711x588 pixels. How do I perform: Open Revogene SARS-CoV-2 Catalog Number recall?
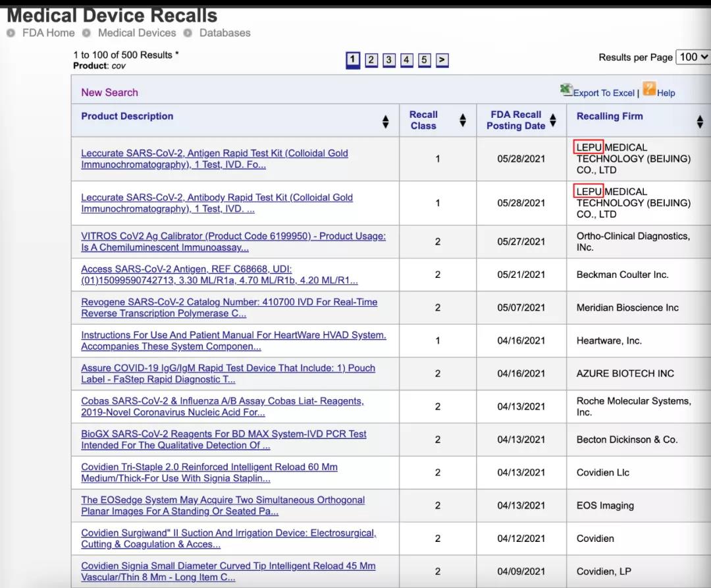(x=229, y=307)
